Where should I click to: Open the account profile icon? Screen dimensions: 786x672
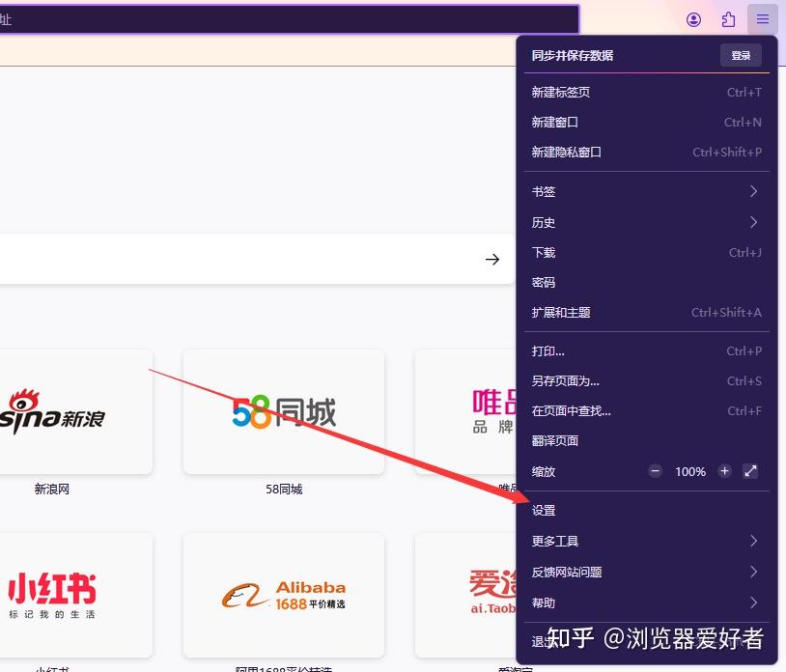click(693, 19)
